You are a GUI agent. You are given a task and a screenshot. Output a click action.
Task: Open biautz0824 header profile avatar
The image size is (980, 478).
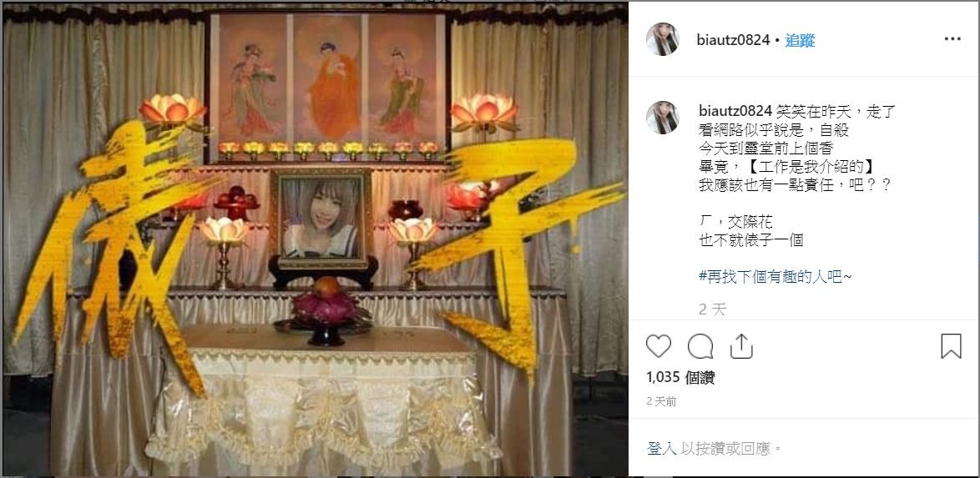pyautogui.click(x=663, y=39)
